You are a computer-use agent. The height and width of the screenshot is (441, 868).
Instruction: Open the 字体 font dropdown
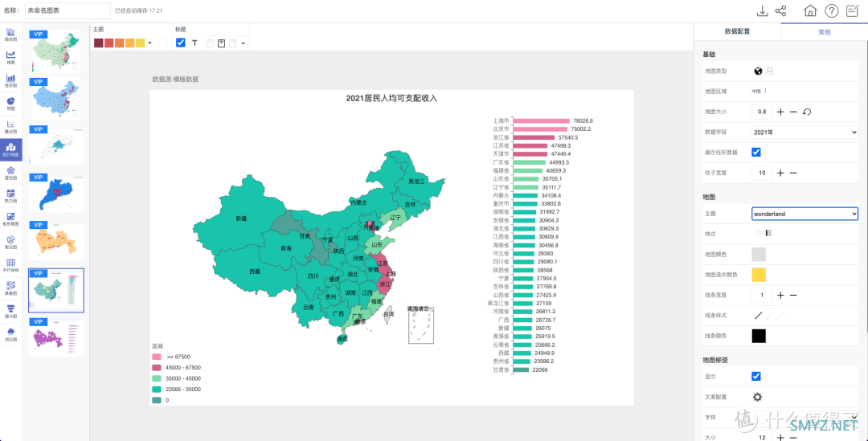point(805,417)
